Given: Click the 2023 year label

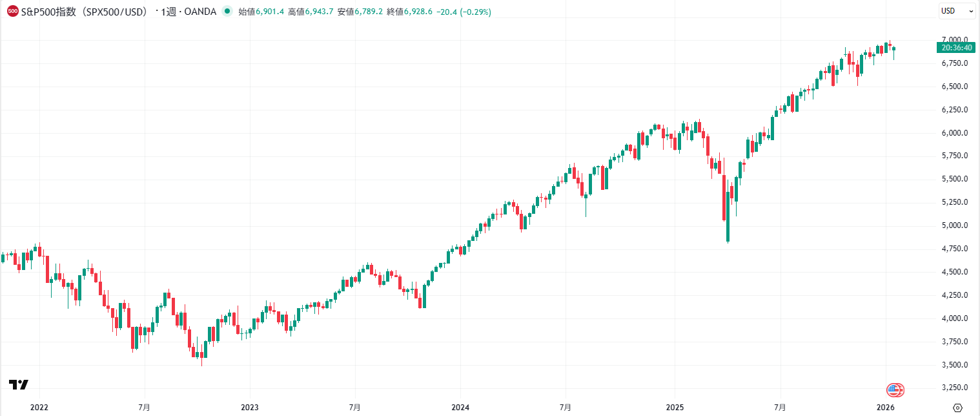Looking at the screenshot, I should click(249, 408).
